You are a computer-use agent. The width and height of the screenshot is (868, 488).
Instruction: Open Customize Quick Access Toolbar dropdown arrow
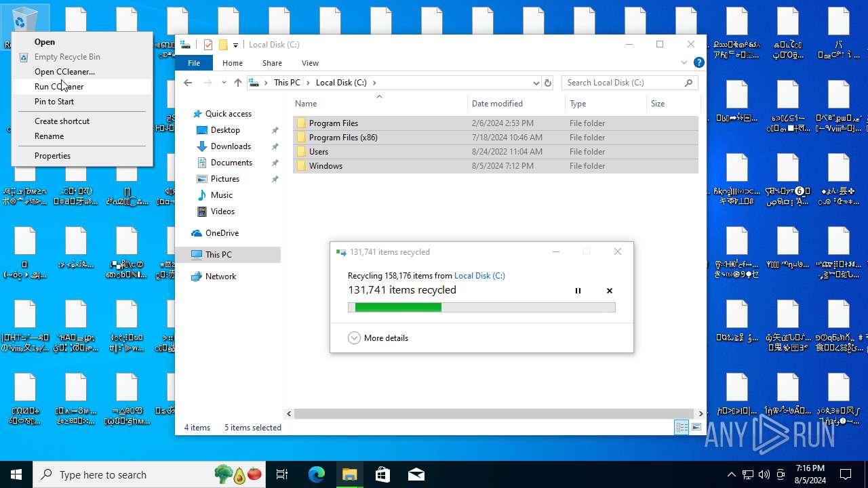click(x=235, y=45)
